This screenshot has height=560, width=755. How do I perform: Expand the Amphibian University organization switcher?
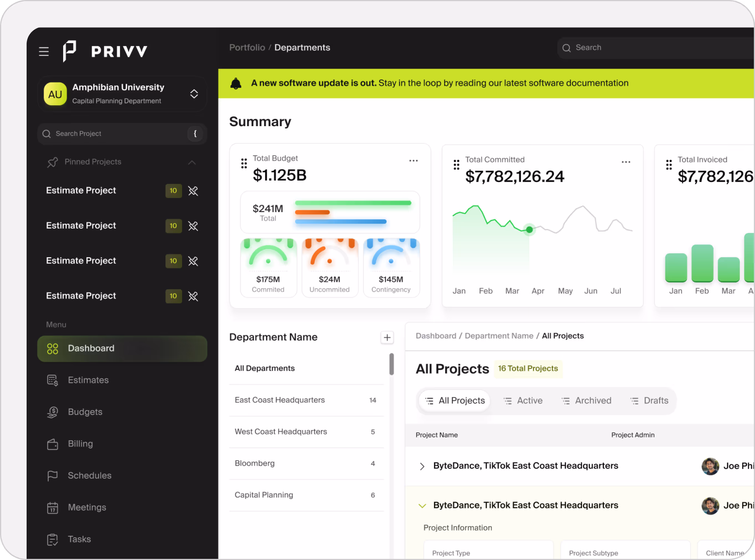pos(194,94)
